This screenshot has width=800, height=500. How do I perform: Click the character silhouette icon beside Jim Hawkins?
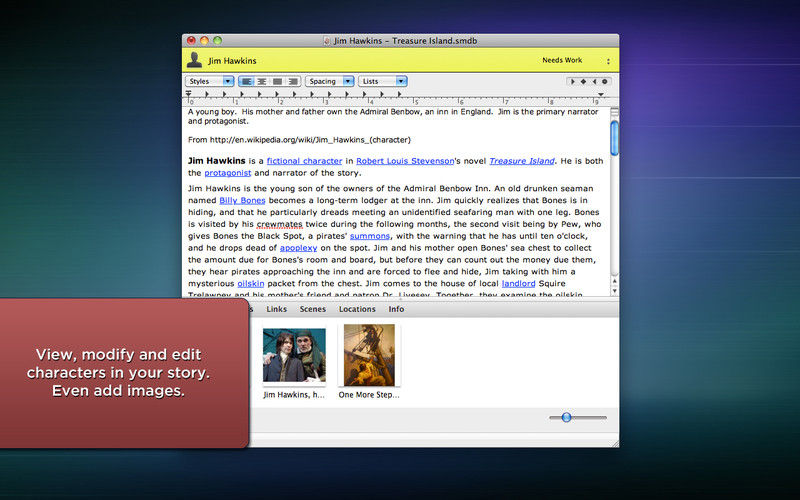tap(194, 60)
